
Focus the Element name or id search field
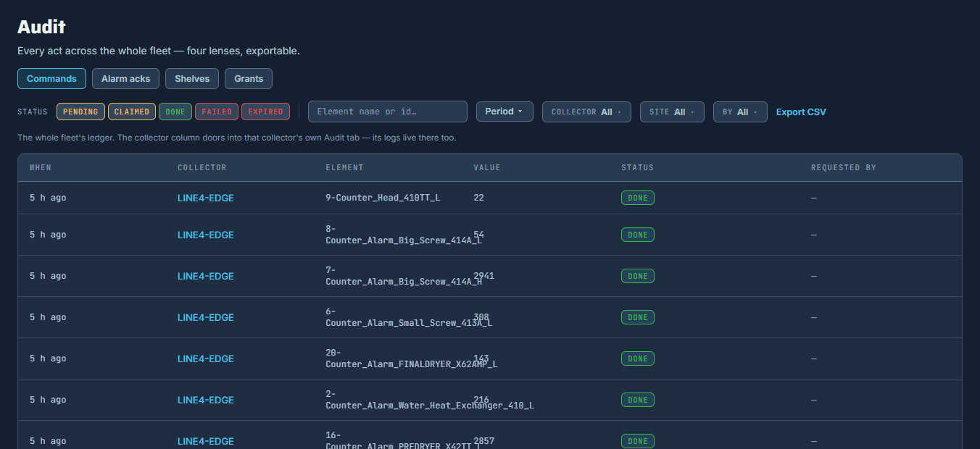tap(388, 112)
